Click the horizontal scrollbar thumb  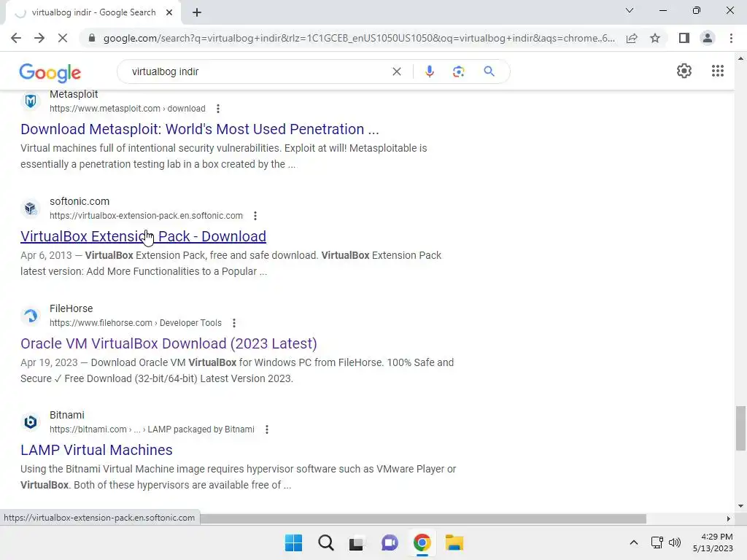423,518
